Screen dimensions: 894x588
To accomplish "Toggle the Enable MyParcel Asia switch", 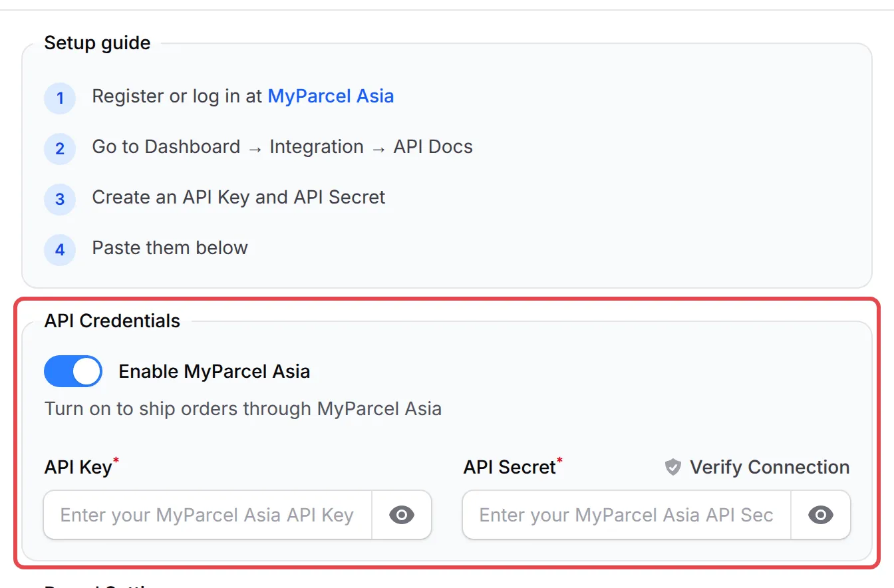I will 73,371.
